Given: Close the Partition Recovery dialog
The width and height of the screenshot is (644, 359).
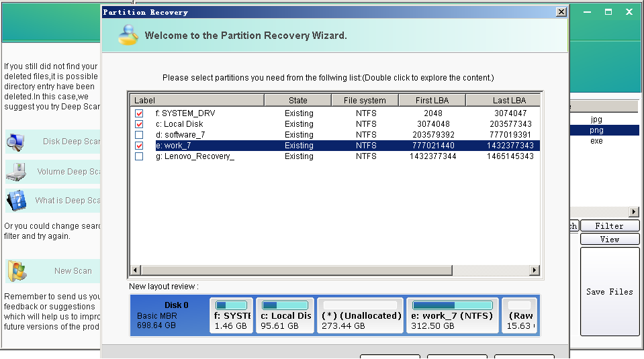Looking at the screenshot, I should (x=561, y=12).
